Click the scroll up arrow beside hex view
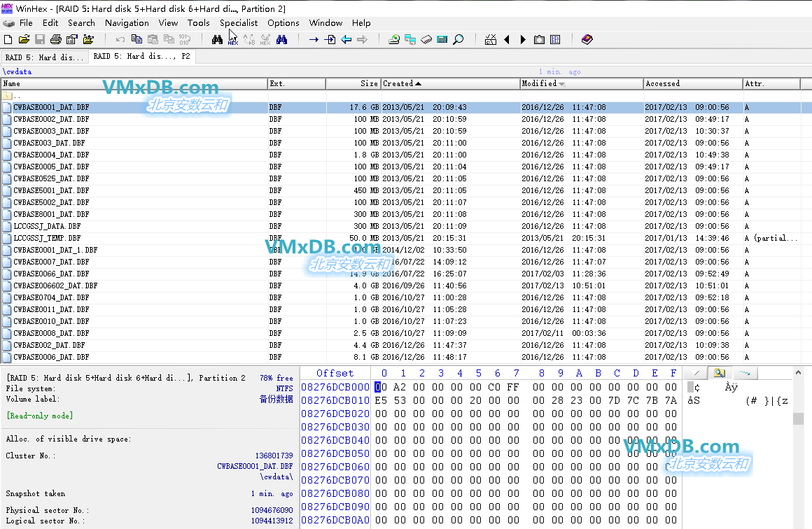 coord(798,372)
